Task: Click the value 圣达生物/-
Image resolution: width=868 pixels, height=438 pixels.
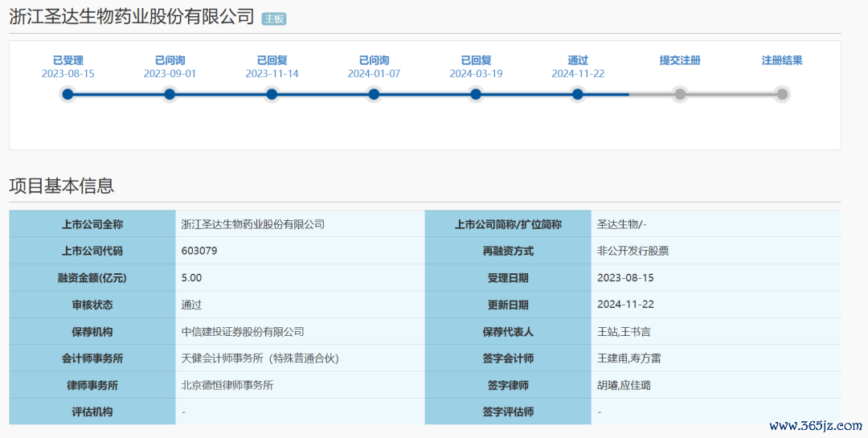Action: [x=621, y=224]
